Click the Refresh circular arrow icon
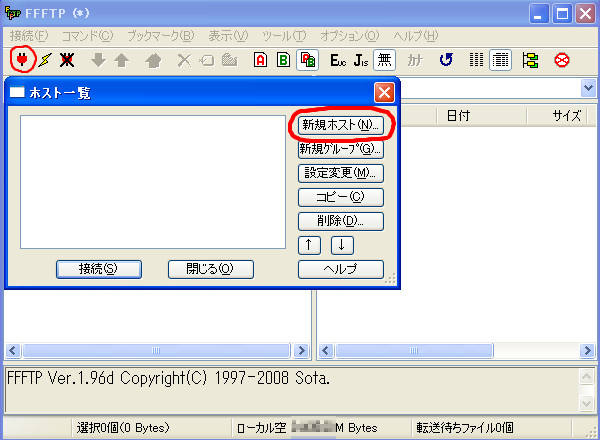The width and height of the screenshot is (600, 440). point(446,60)
